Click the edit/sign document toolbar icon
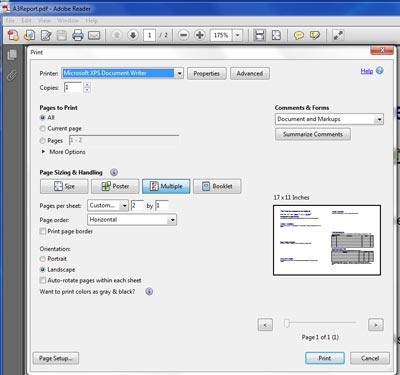The height and width of the screenshot is (375, 400). [46, 35]
